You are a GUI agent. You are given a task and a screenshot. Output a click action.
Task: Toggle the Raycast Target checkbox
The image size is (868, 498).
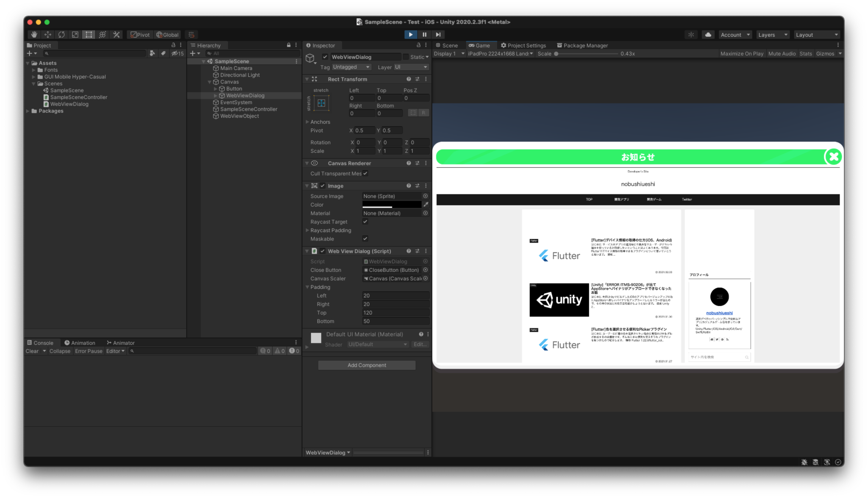tap(365, 221)
